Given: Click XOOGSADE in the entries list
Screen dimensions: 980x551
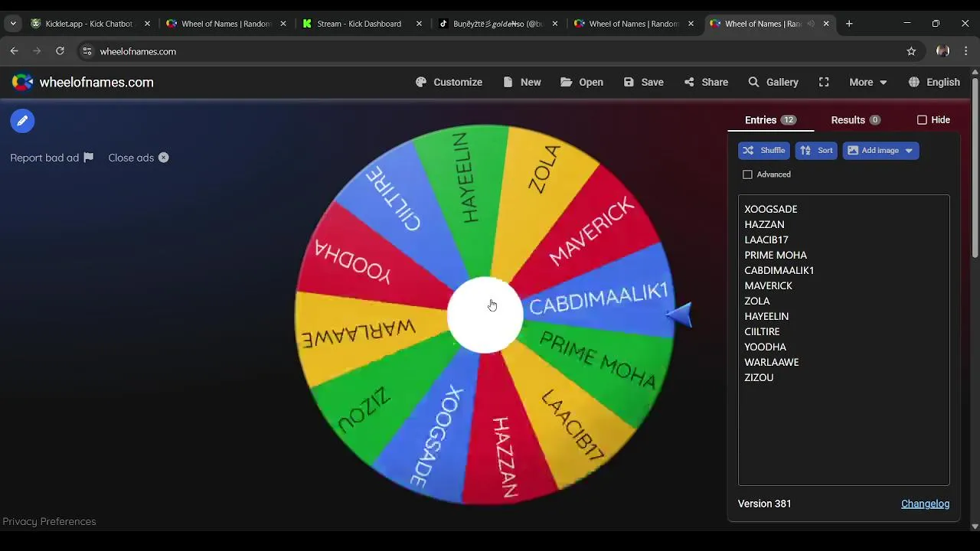Looking at the screenshot, I should [770, 209].
